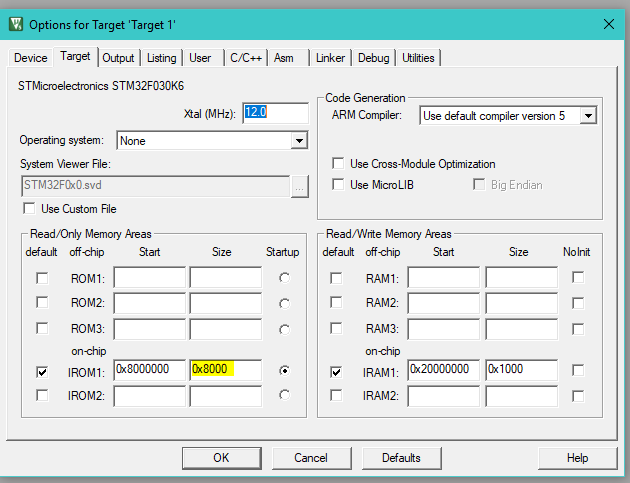This screenshot has width=630, height=483.
Task: Click the Help button
Action: click(x=577, y=458)
